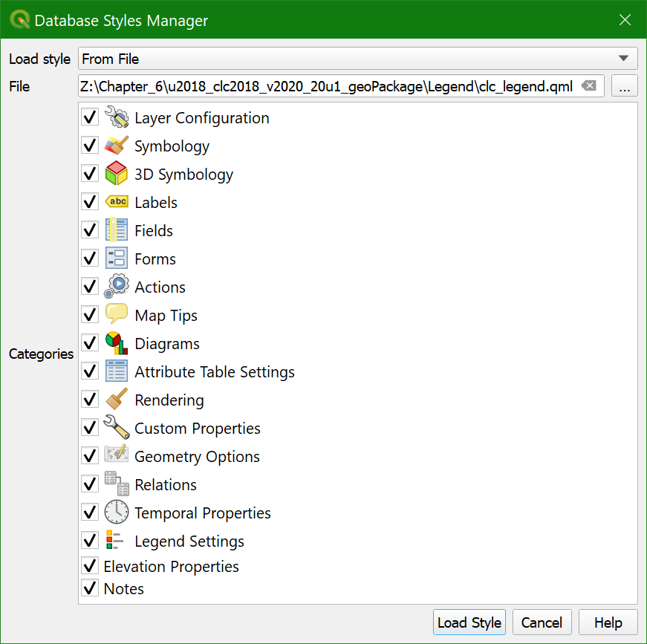Click the Actions gear icon
Screen dimensions: 647x644
(117, 286)
